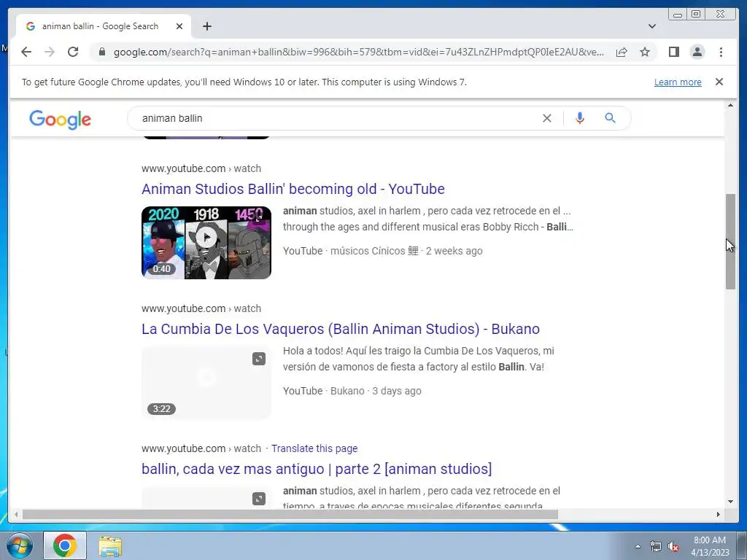747x560 pixels.
Task: Play the 0:40 video thumbnail preview
Action: point(206,242)
